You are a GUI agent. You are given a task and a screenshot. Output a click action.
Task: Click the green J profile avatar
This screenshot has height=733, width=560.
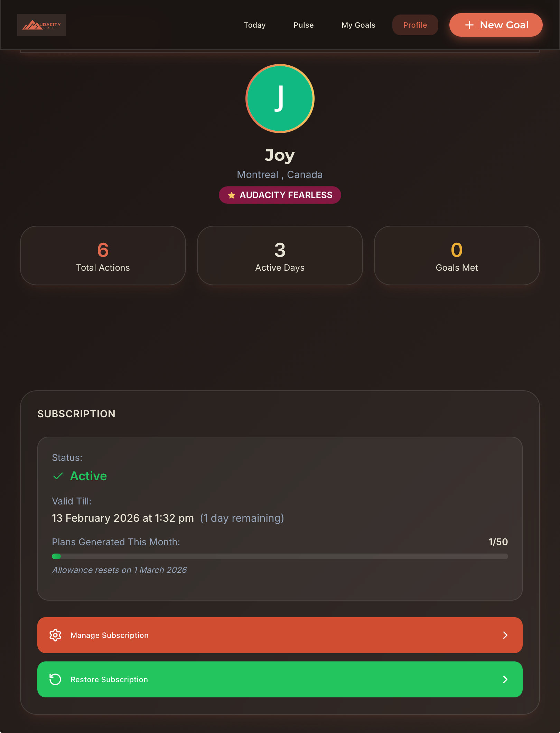pyautogui.click(x=280, y=99)
